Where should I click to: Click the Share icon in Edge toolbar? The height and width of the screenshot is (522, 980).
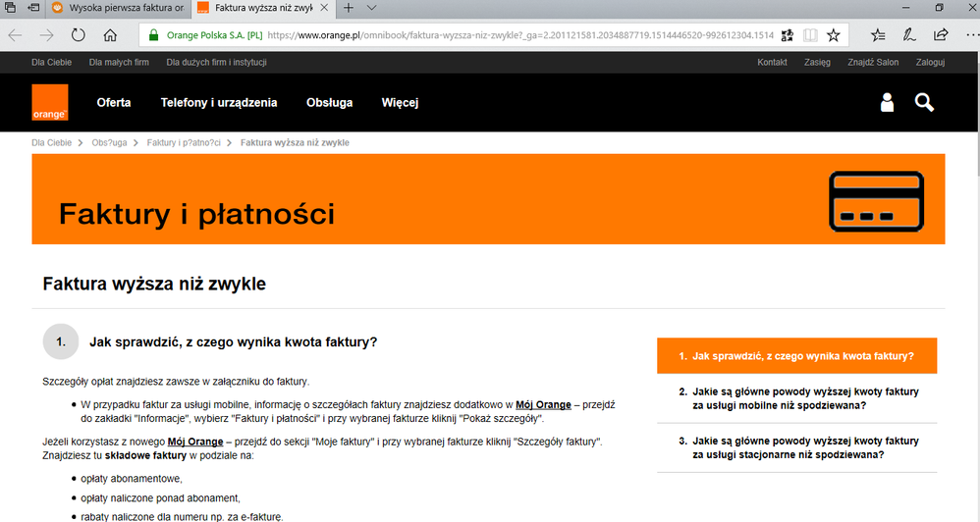pos(941,35)
